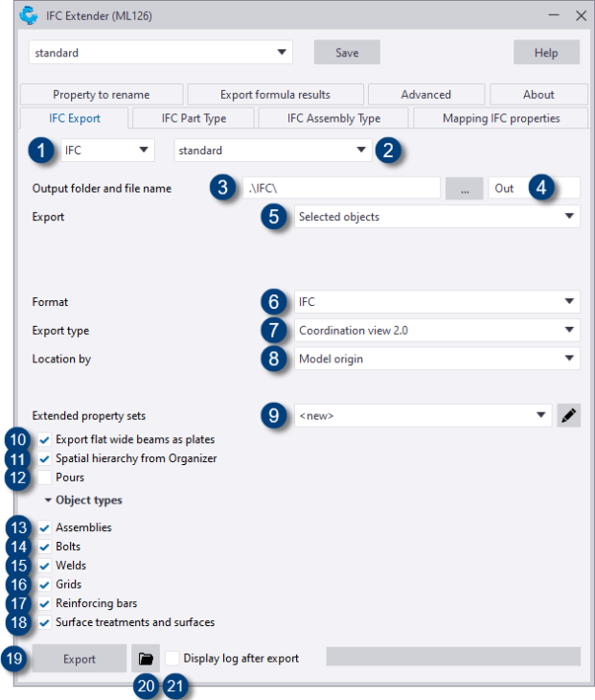Open the Export type Coordination view dropdown

point(437,331)
